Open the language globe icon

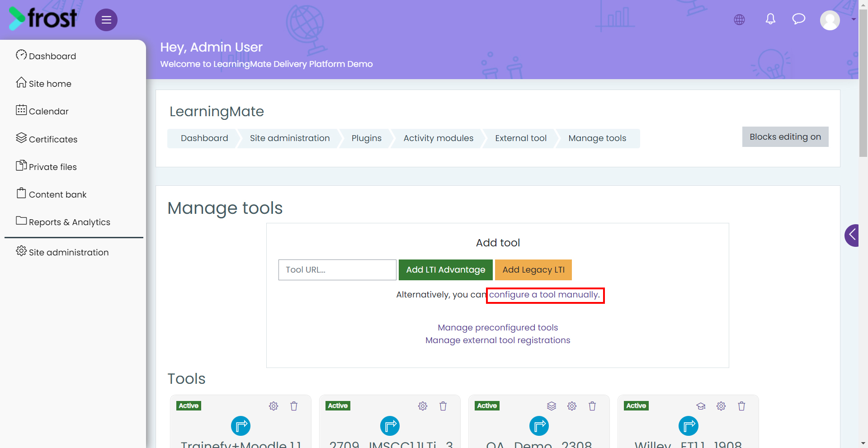[x=740, y=20]
